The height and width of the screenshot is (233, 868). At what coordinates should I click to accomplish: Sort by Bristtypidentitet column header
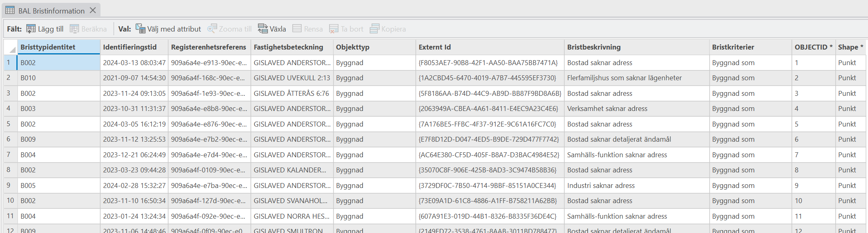(48, 47)
